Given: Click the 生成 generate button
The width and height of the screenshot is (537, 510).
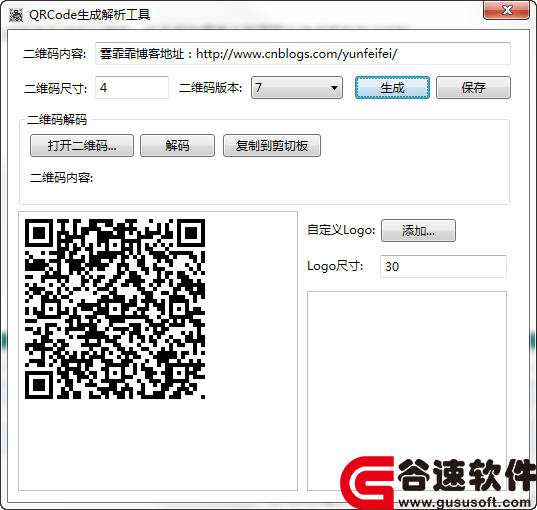Looking at the screenshot, I should tap(392, 88).
